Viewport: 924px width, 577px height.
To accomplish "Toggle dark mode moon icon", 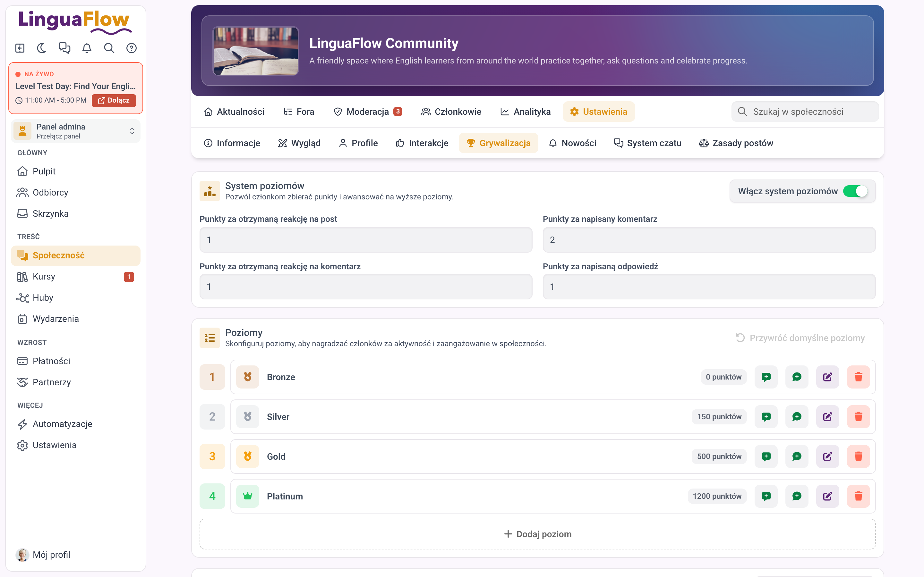I will 42,48.
